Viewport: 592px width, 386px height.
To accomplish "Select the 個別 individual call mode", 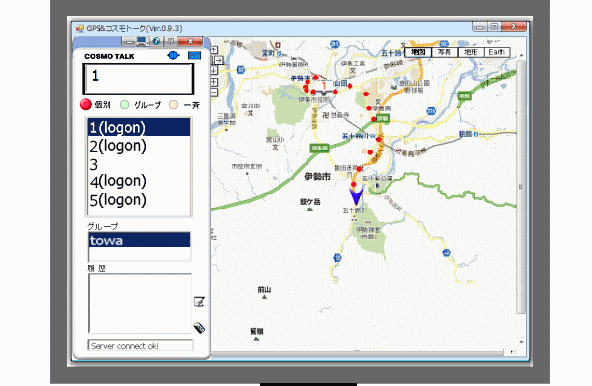I will (86, 104).
